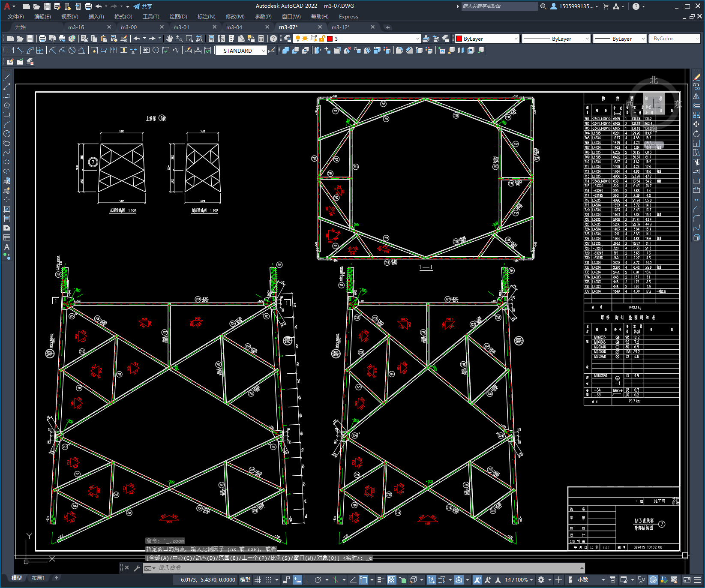Click the Undo arrow in quick access toolbar

tap(99, 6)
